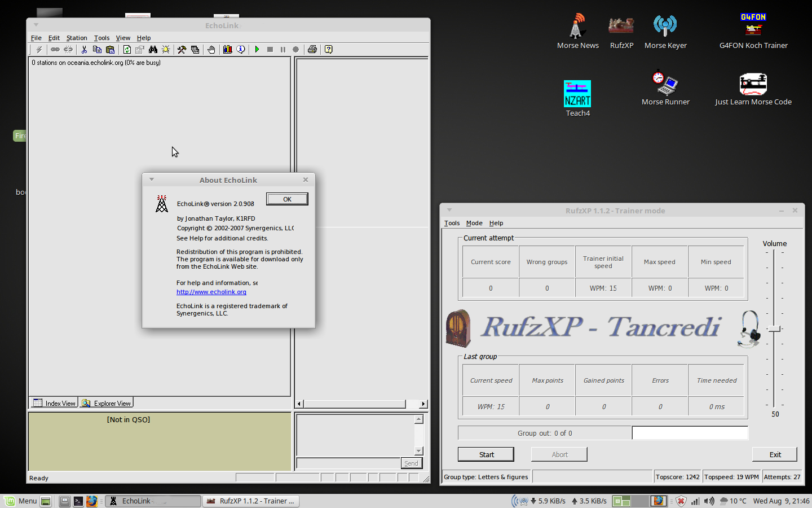Switch to RufzXP taskbar window button

tap(250, 501)
